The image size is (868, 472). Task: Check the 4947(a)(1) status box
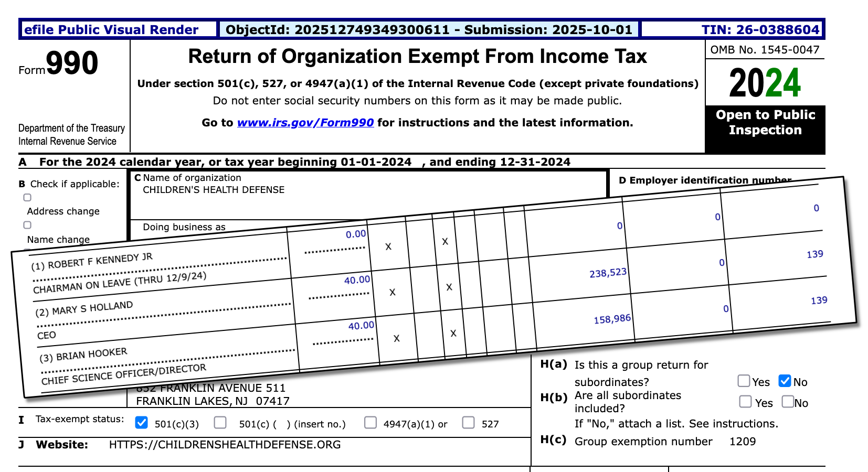371,423
